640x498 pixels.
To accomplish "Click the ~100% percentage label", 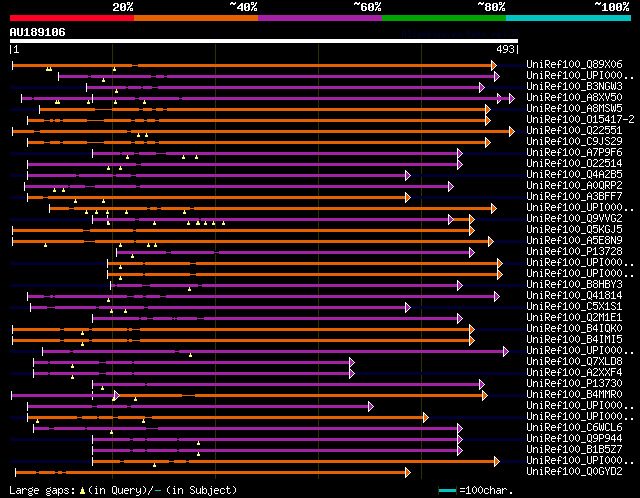I will coord(612,7).
